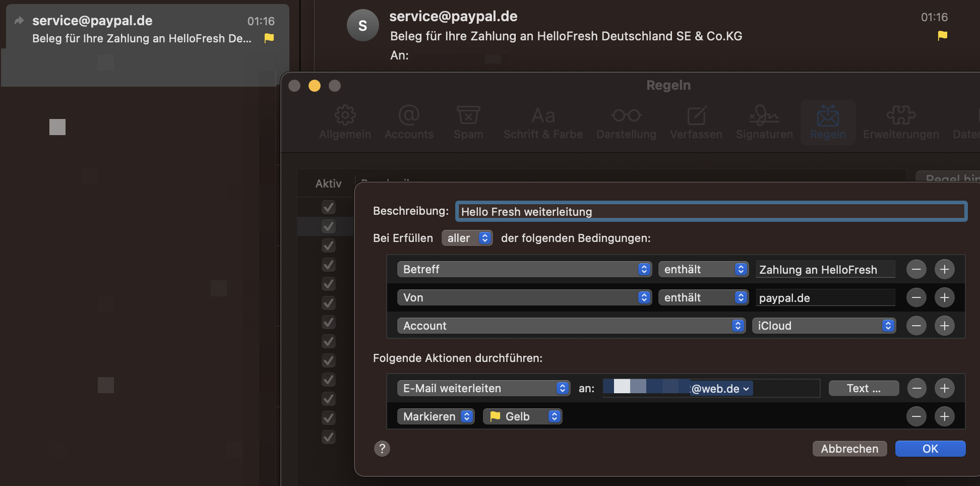Open the Accounts preferences pane

tap(409, 122)
